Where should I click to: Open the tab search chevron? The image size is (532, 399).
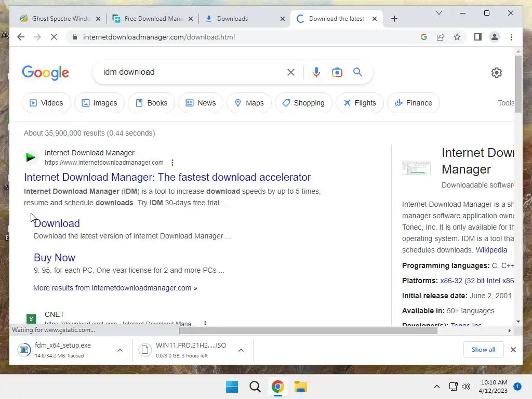click(x=438, y=13)
